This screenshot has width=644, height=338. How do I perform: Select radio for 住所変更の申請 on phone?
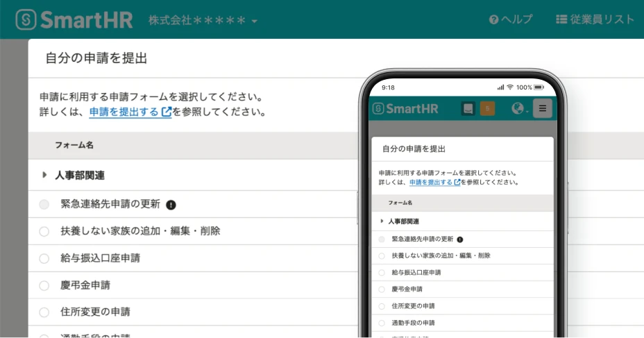pos(382,306)
